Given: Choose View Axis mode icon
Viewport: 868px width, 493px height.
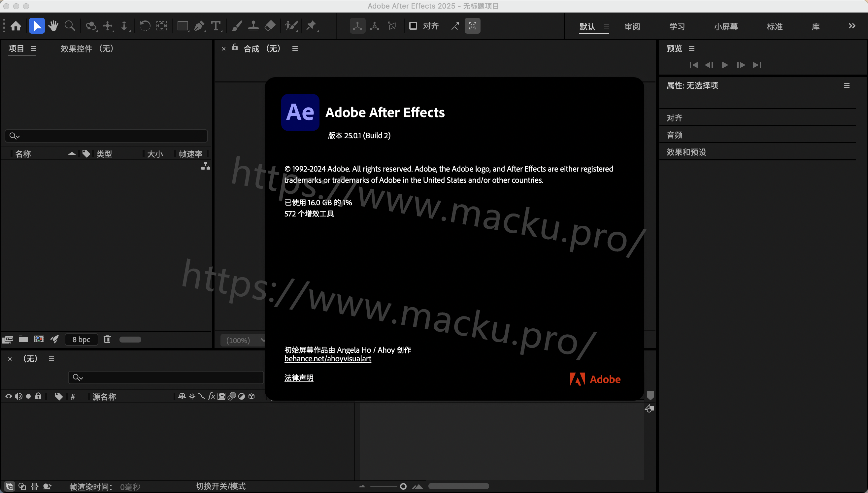Looking at the screenshot, I should (392, 26).
